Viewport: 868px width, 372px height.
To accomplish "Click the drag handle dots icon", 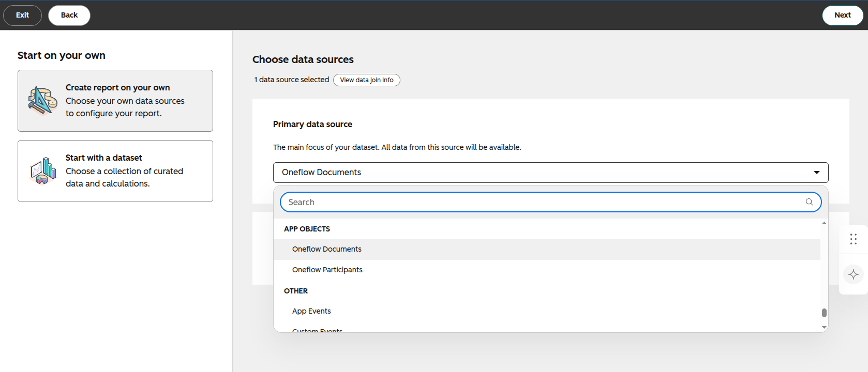I will coord(854,239).
